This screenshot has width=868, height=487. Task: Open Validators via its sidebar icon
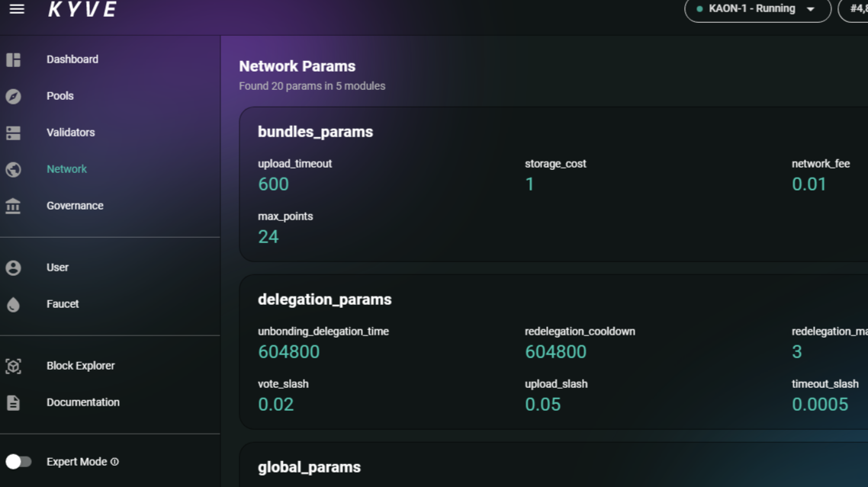(x=15, y=132)
